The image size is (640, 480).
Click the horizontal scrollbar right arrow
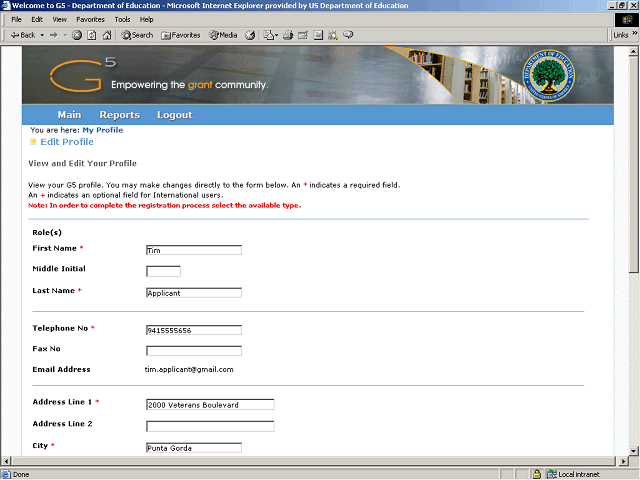tap(623, 461)
